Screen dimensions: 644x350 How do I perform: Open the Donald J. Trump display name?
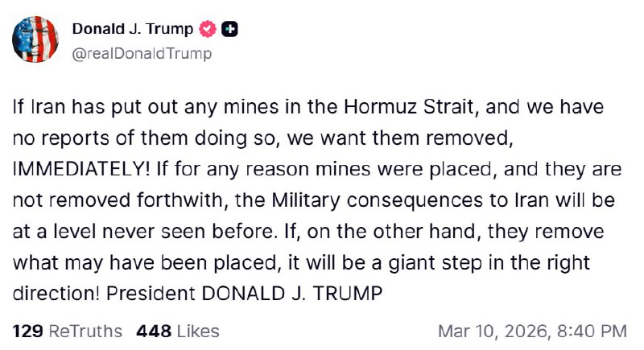point(133,30)
